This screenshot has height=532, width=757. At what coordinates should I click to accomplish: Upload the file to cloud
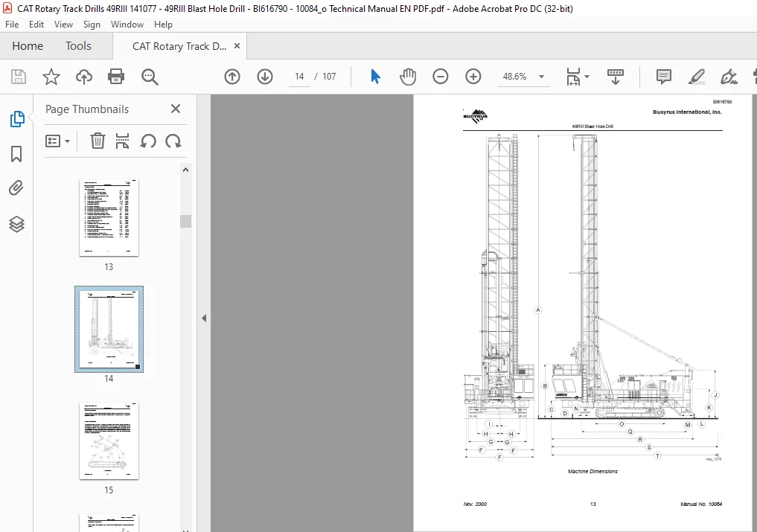coord(84,77)
